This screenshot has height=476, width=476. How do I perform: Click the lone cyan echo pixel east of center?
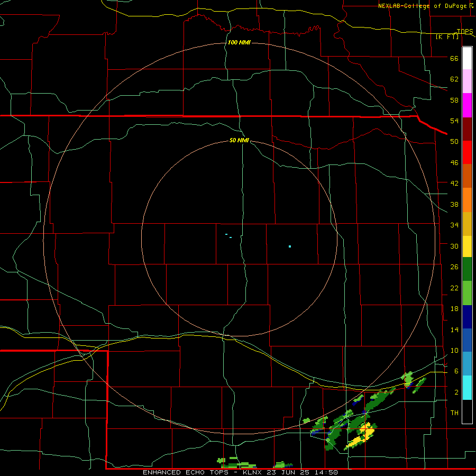coord(290,246)
